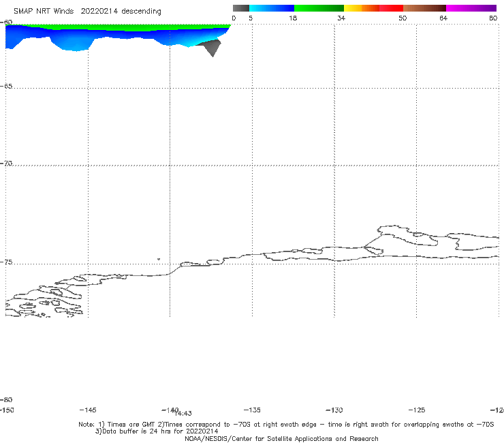Click the date '20220214' in the title
504x443 pixels.
tap(99, 11)
